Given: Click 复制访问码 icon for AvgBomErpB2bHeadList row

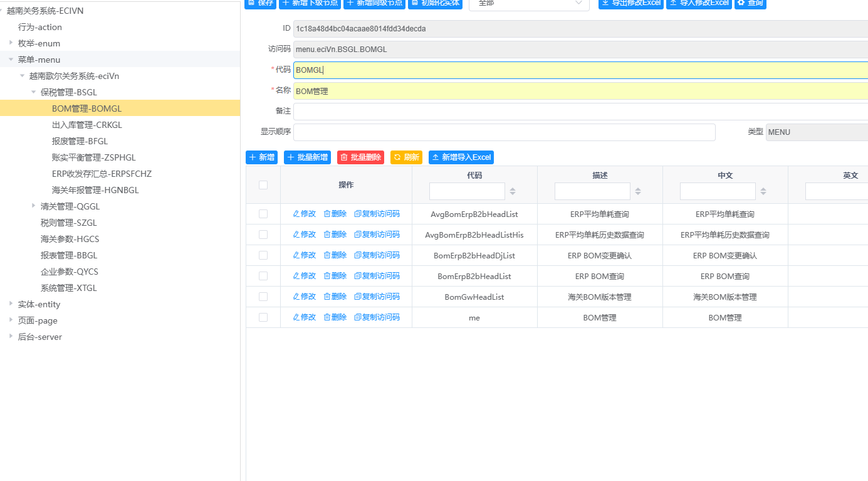Looking at the screenshot, I should click(377, 214).
